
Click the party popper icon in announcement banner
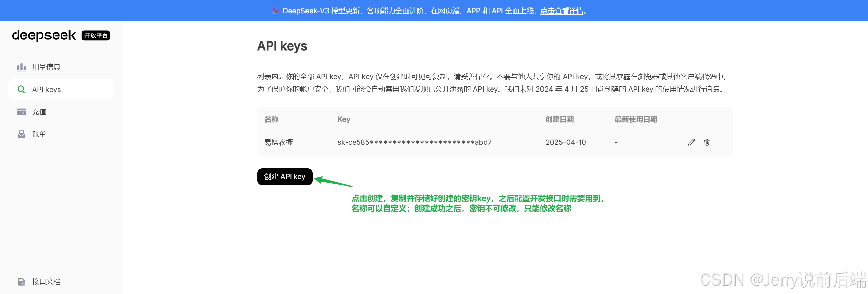click(x=276, y=11)
